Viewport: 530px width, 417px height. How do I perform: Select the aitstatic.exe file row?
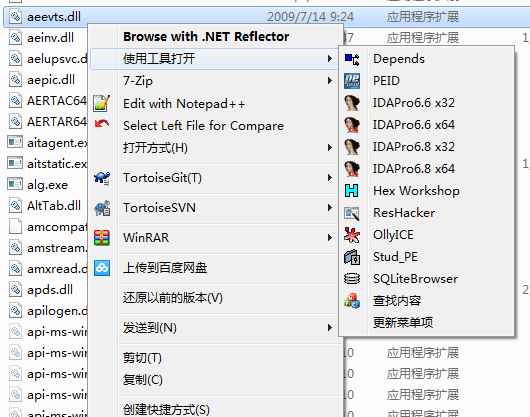[47, 164]
